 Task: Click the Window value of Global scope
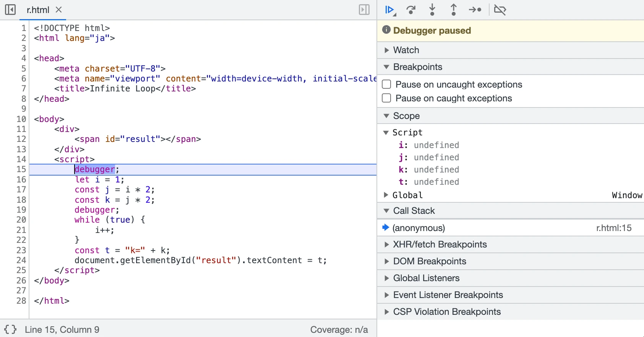[x=627, y=195]
